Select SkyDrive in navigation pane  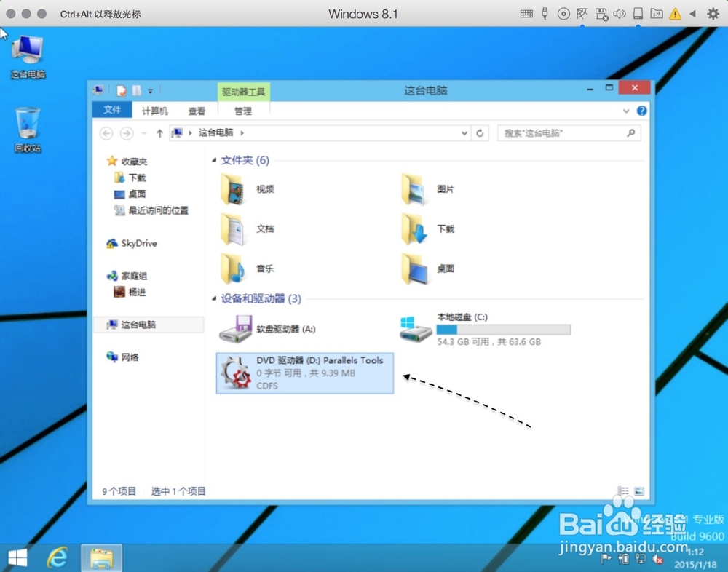(132, 243)
